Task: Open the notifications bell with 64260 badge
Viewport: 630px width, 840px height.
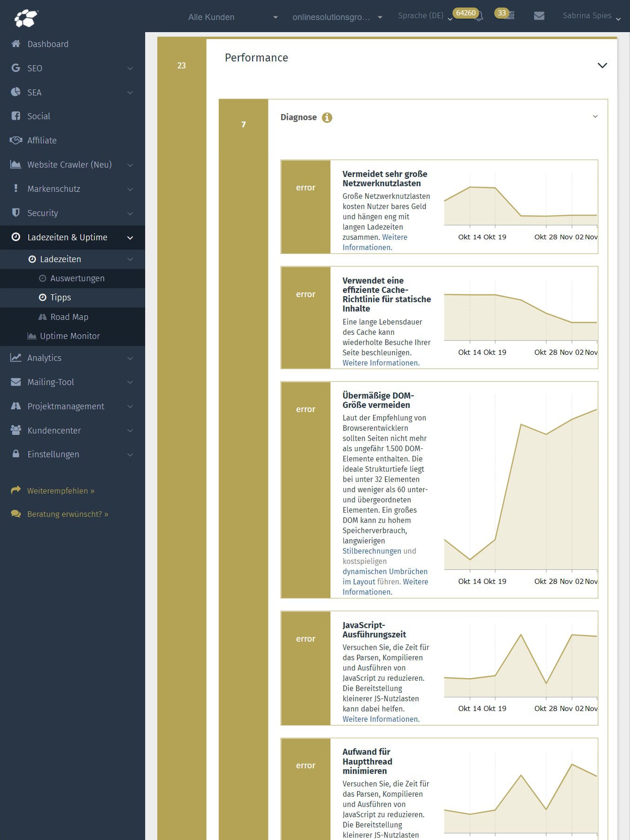Action: coord(479,17)
